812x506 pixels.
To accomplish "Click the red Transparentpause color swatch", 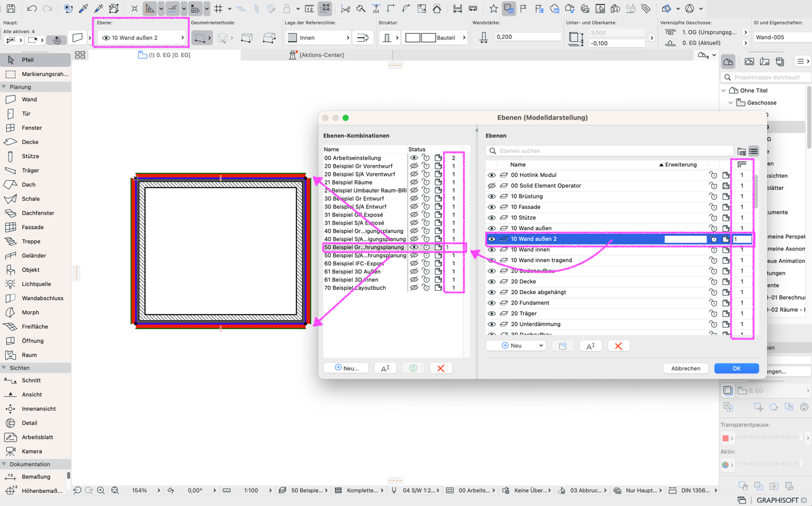I will click(726, 438).
